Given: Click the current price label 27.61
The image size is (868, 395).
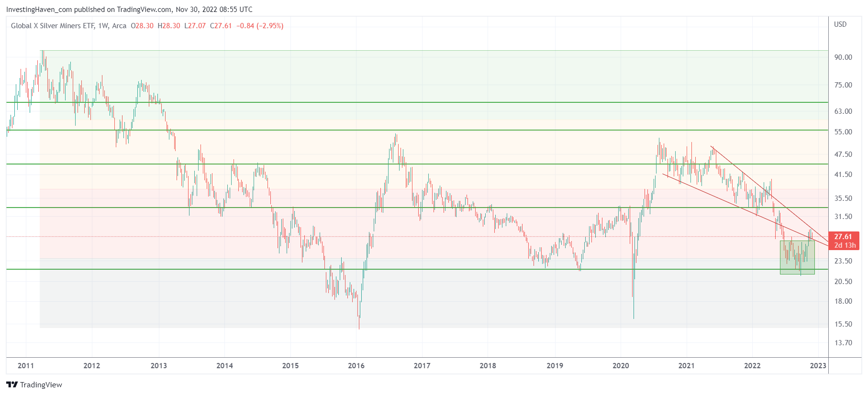Looking at the screenshot, I should (843, 237).
